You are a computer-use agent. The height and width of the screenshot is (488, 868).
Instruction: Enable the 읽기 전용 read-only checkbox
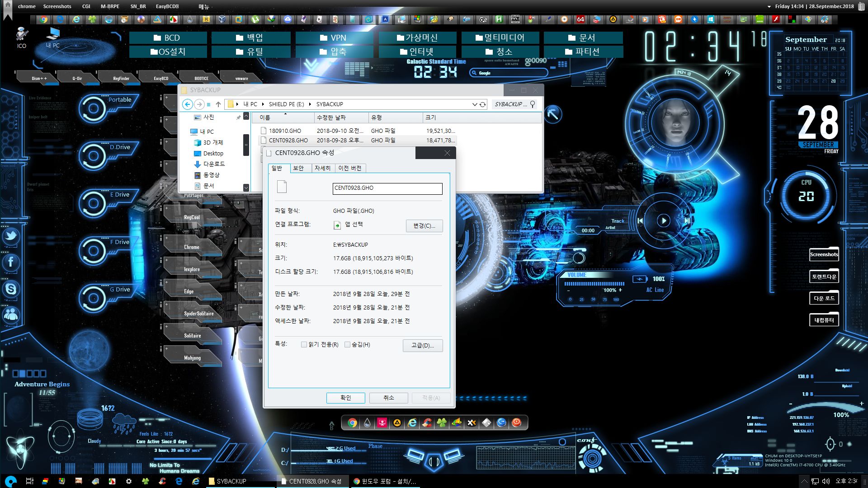pos(304,345)
